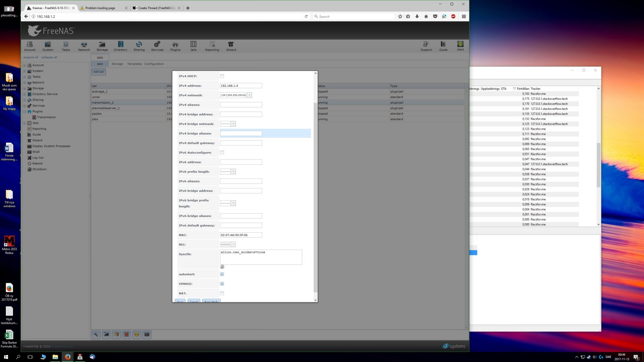Uncheck the VIMAGE checkbox
The image size is (644, 362).
coord(222,284)
